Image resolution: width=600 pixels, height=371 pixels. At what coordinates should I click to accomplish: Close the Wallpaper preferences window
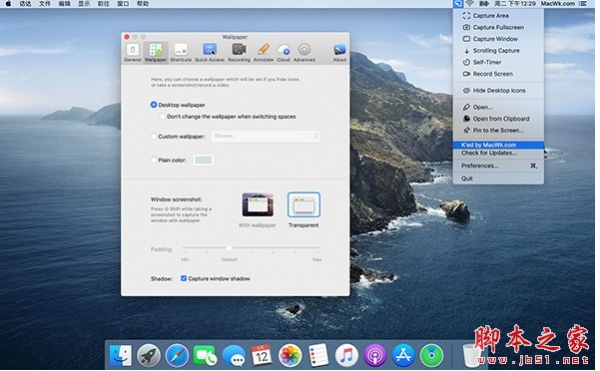pos(127,37)
